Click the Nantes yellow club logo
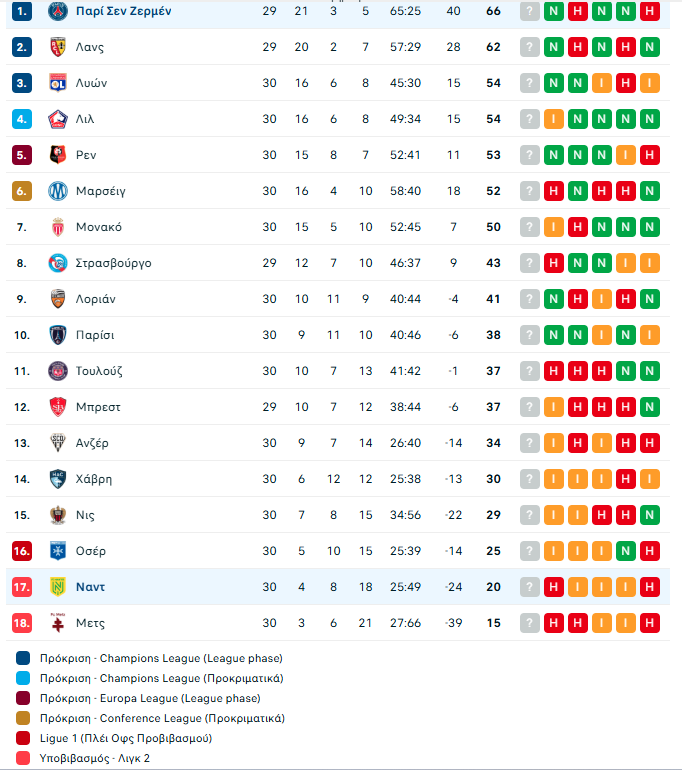This screenshot has height=770, width=682. (x=57, y=587)
